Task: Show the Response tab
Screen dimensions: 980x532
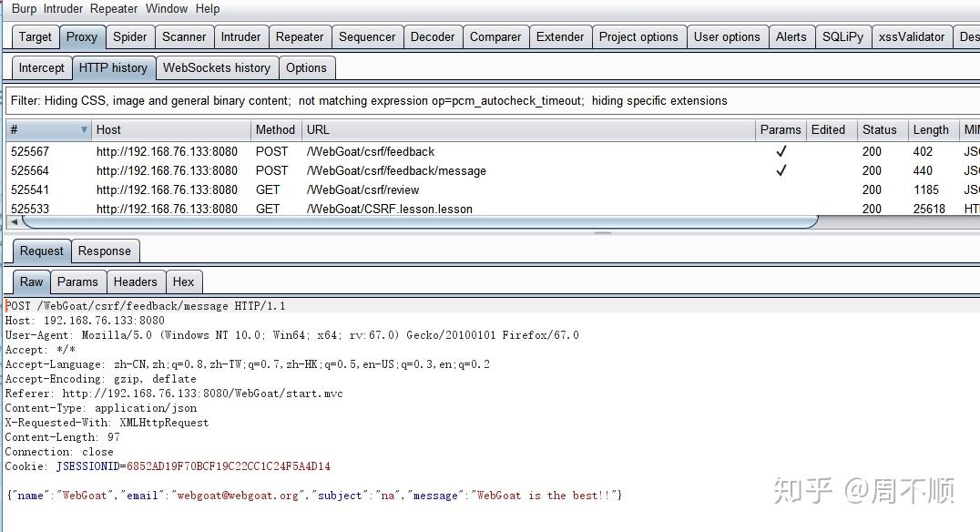Action: coord(104,251)
